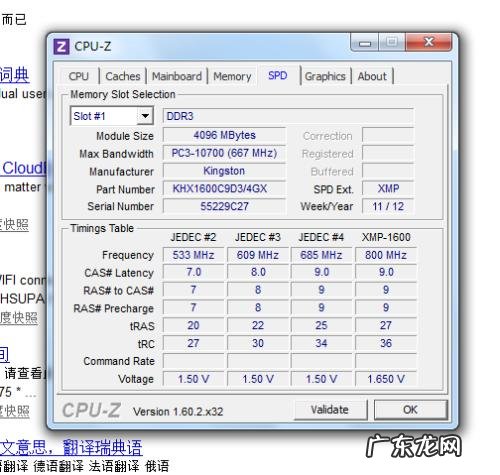Click the empty Command Rate field for JEDEC #2
Screen dimensions: 500x475
193,361
